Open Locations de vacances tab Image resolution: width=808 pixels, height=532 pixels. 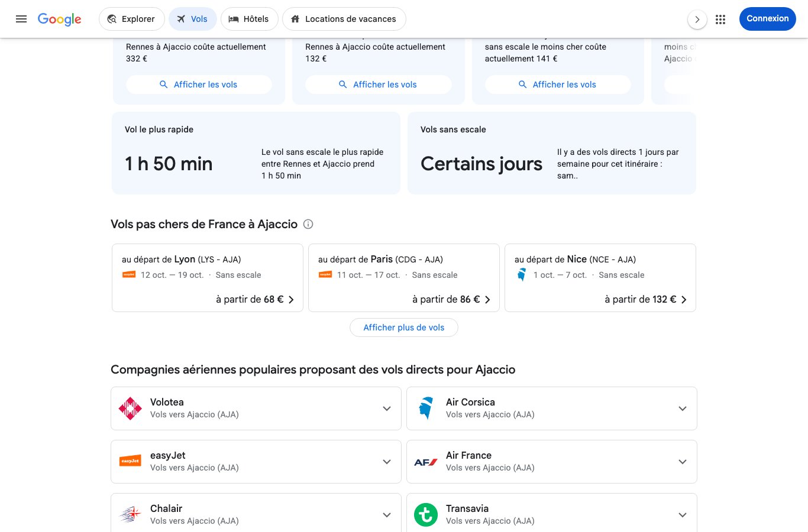[344, 19]
